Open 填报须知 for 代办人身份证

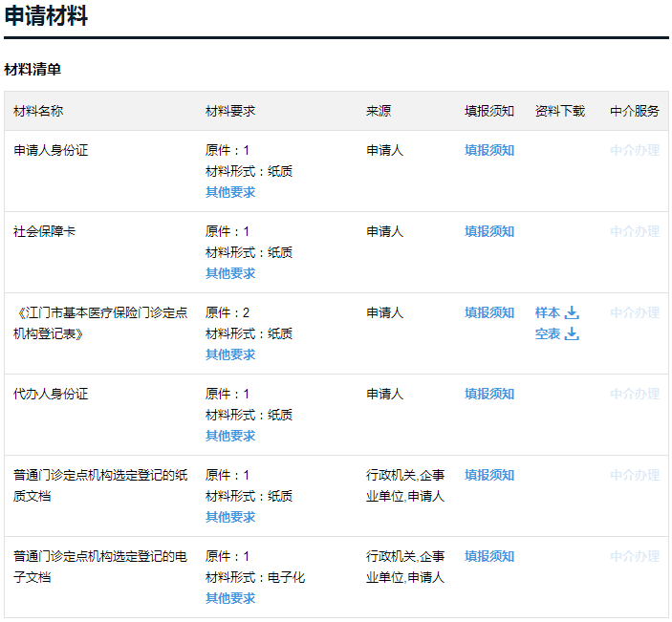(489, 394)
